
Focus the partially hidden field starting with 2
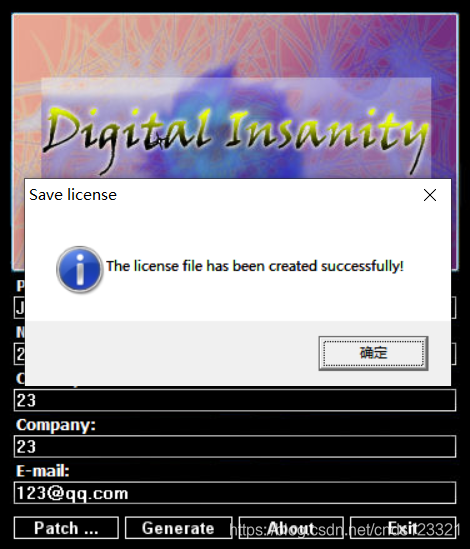tap(20, 354)
